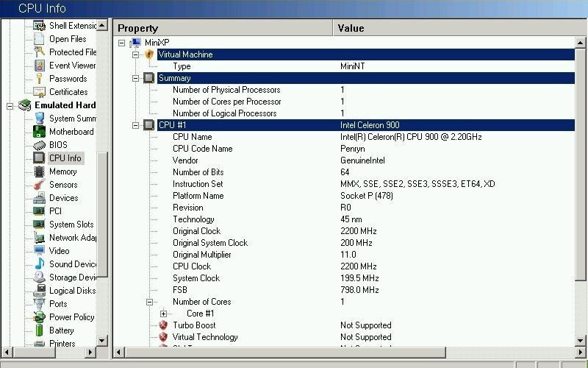Image resolution: width=588 pixels, height=368 pixels.
Task: Click the Open Files page icon
Action: coord(39,39)
